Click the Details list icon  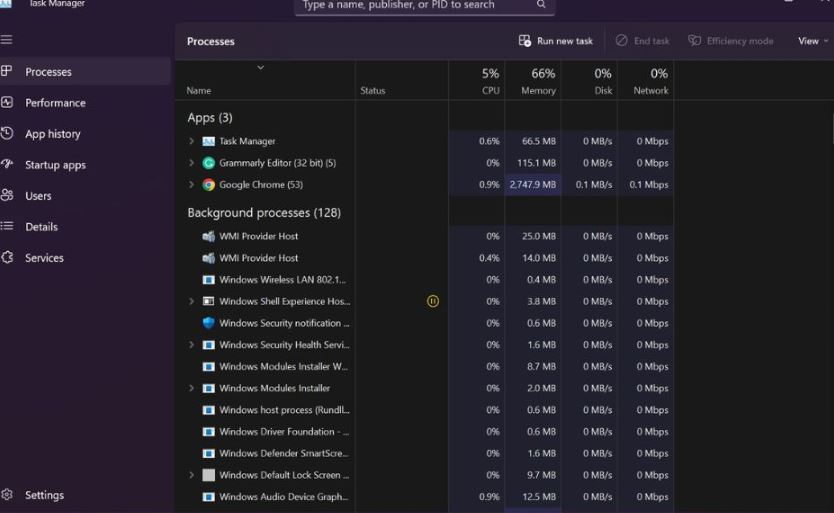click(6, 226)
